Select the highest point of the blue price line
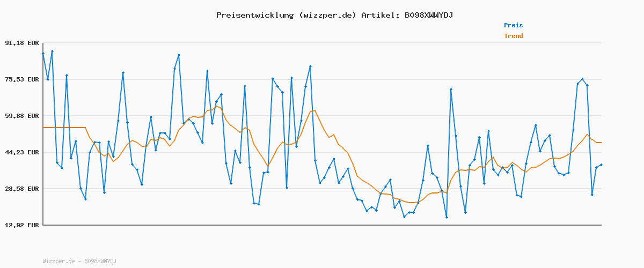Screen dimensions: 644x268 52,51
